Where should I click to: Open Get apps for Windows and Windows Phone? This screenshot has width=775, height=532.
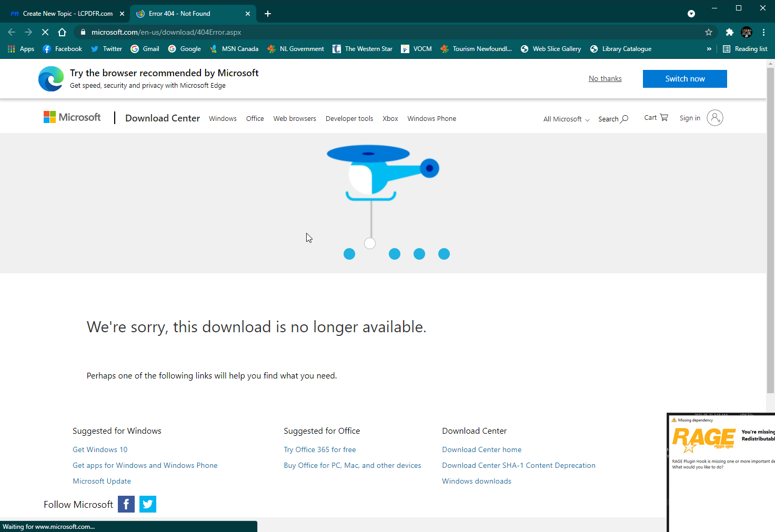click(x=145, y=466)
